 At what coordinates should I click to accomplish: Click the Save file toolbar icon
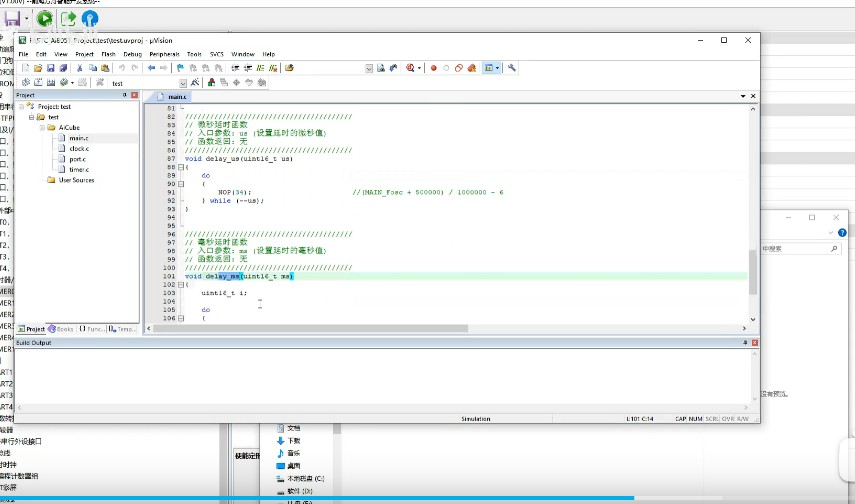click(x=50, y=68)
